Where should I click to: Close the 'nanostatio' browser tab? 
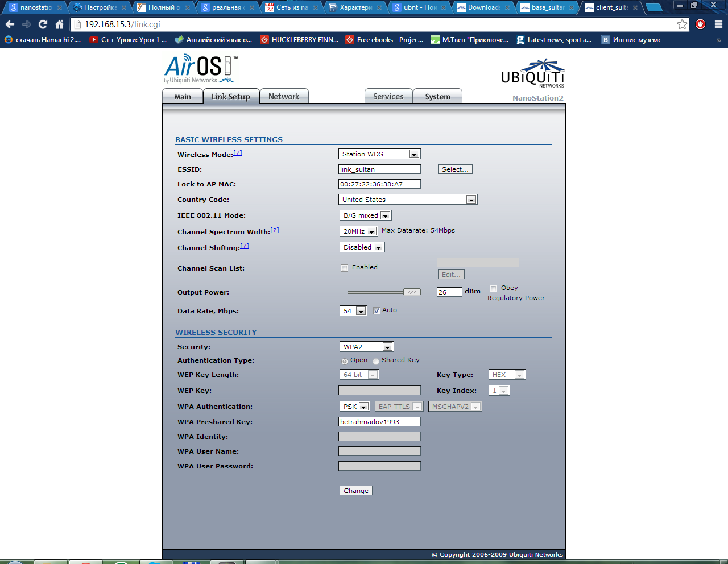[59, 8]
